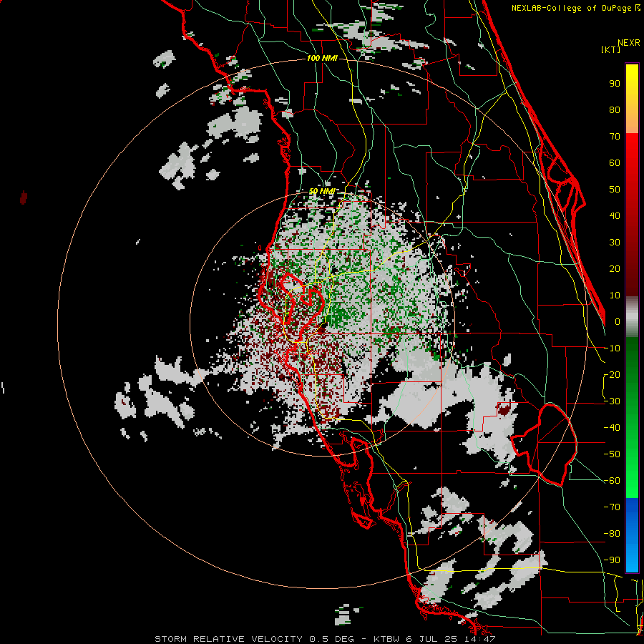Click the -60 value on velocity scale

[x=612, y=481]
